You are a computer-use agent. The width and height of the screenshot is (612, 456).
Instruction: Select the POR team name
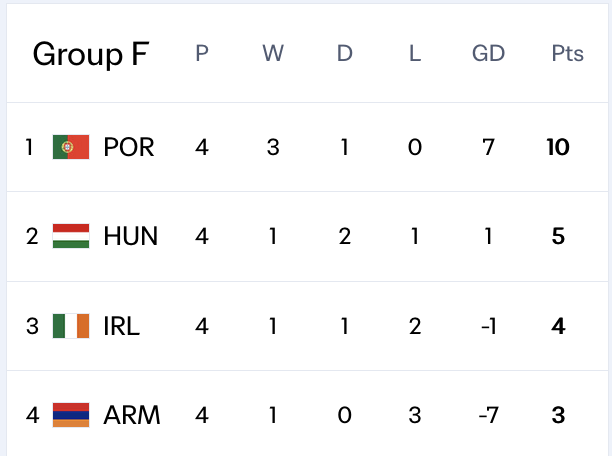pos(129,147)
